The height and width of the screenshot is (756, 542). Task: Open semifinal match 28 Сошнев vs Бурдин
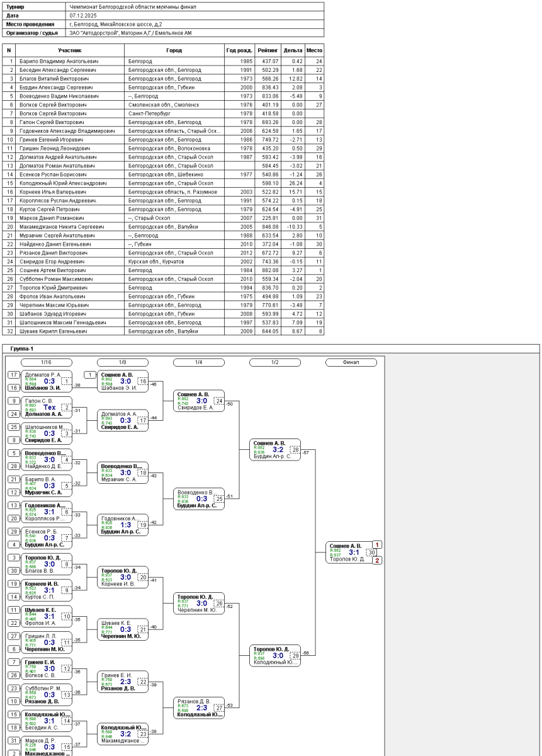click(274, 450)
